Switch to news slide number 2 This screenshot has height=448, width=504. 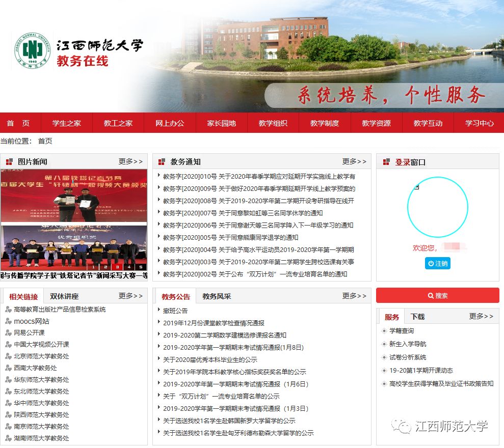tap(105, 267)
